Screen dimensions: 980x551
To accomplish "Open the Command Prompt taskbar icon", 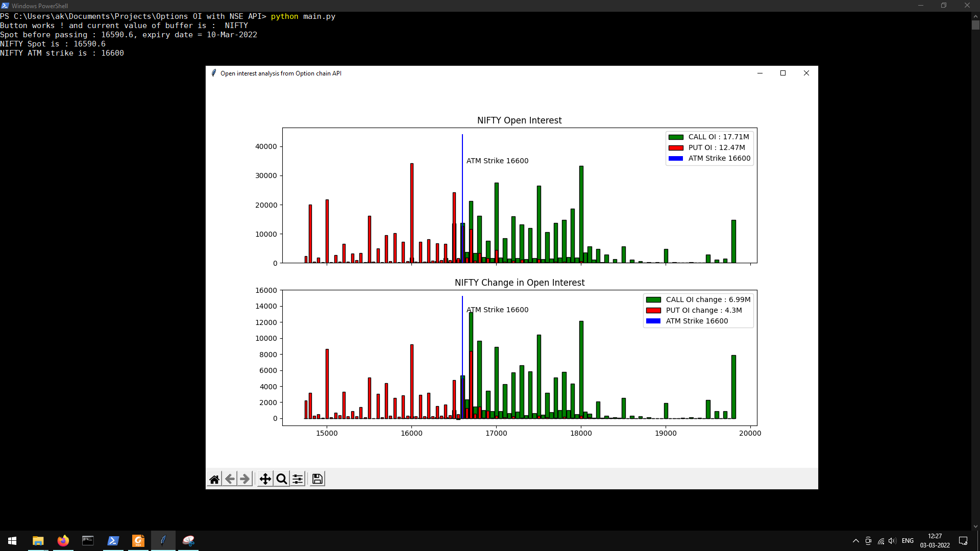I will coord(88,541).
